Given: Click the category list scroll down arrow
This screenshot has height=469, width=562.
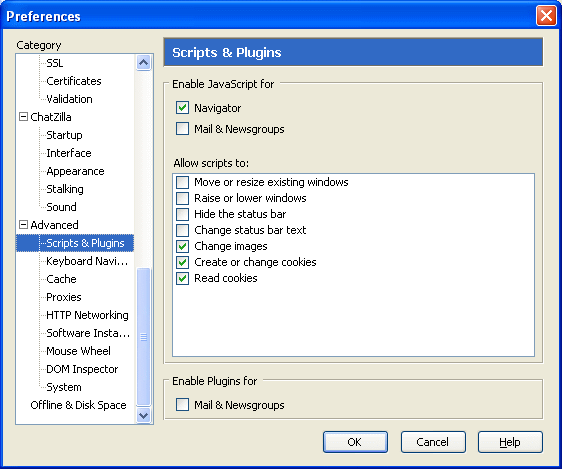Looking at the screenshot, I should (x=144, y=415).
